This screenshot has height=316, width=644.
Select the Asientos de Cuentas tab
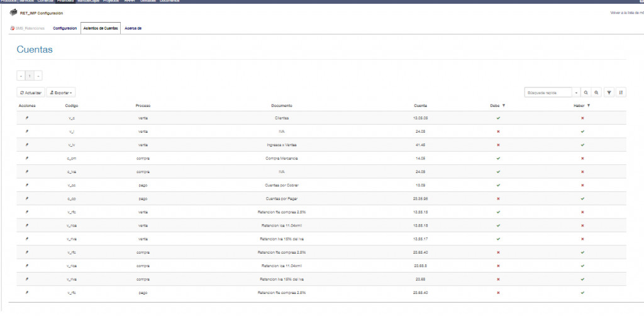coord(101,28)
